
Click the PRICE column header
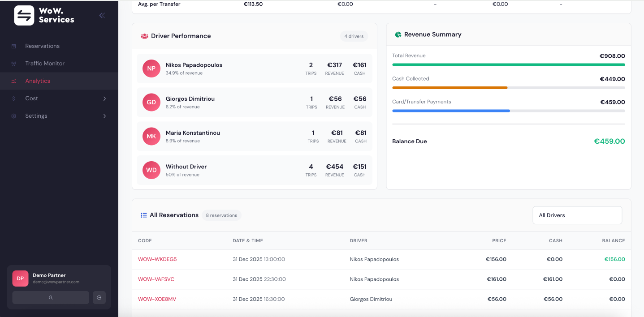pyautogui.click(x=499, y=241)
